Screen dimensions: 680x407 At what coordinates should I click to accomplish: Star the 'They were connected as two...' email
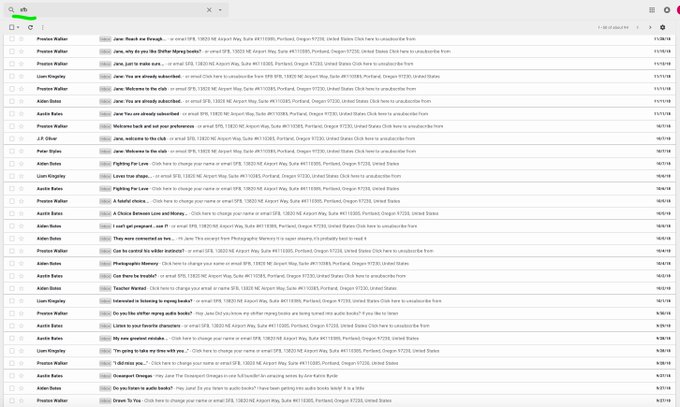[21, 239]
